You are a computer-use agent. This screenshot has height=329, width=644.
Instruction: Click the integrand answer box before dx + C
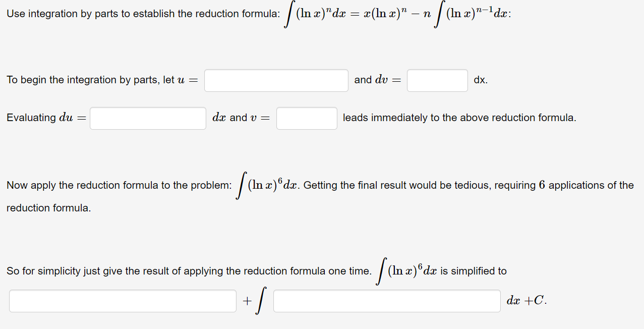(386, 300)
